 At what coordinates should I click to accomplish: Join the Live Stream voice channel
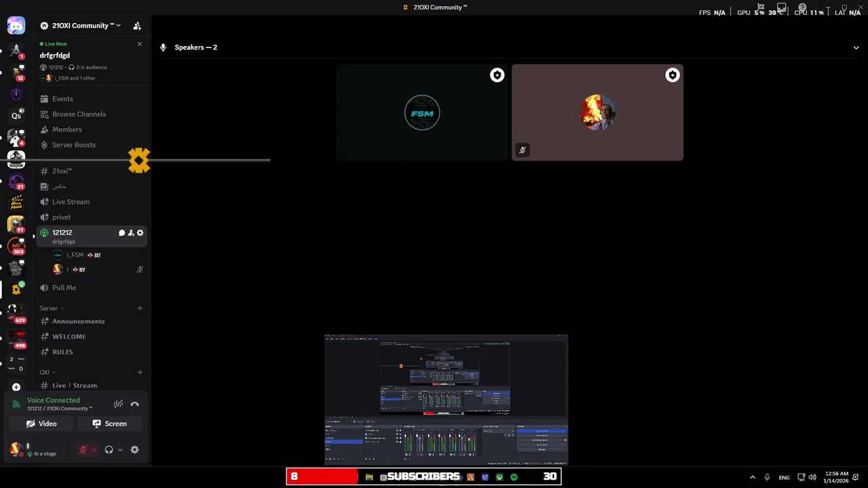coord(92,202)
